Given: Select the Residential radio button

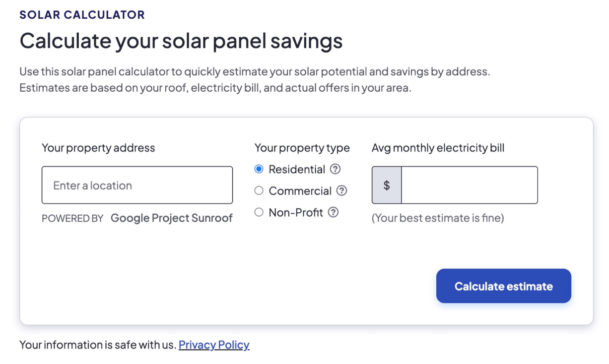Looking at the screenshot, I should (259, 169).
